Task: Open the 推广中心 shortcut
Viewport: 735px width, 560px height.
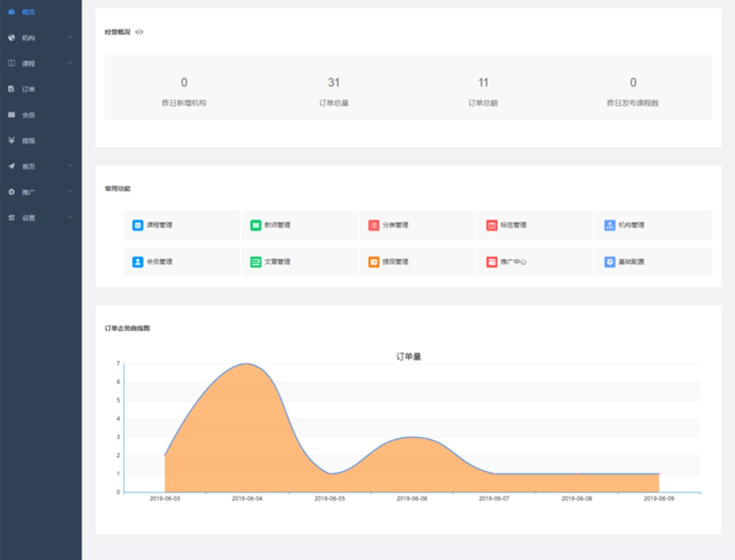Action: tap(513, 262)
